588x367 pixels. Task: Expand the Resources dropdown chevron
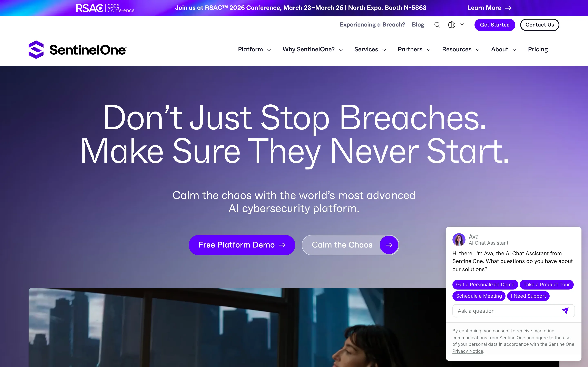[478, 50]
